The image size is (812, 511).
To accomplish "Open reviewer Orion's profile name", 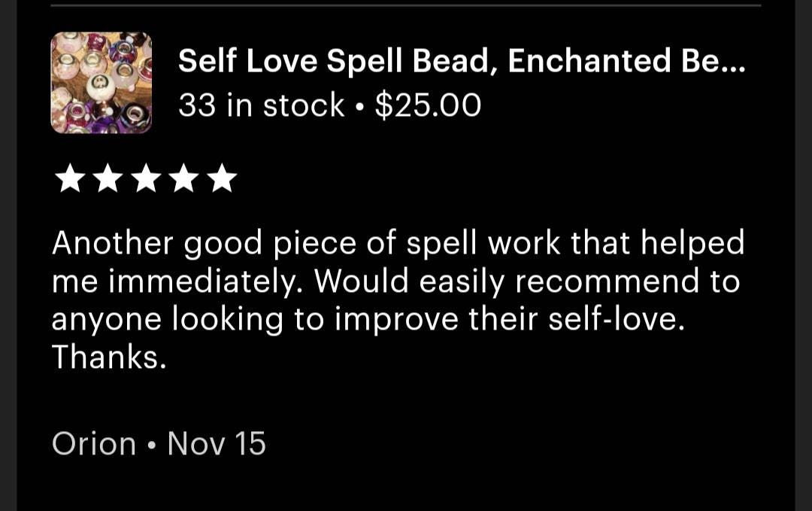I will click(x=94, y=443).
